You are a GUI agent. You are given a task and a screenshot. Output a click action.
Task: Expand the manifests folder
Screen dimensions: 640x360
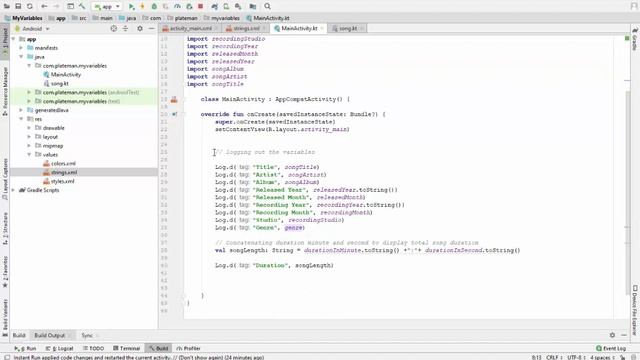pyautogui.click(x=21, y=48)
